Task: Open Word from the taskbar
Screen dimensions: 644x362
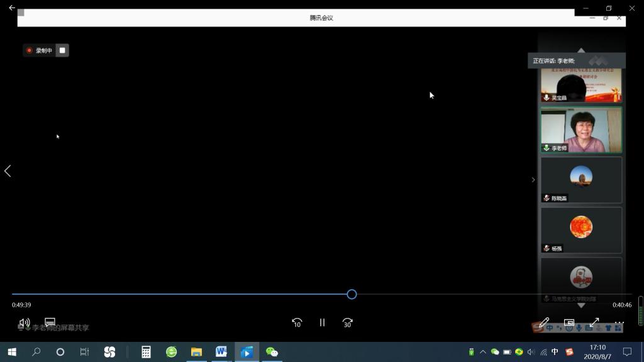Action: point(221,352)
